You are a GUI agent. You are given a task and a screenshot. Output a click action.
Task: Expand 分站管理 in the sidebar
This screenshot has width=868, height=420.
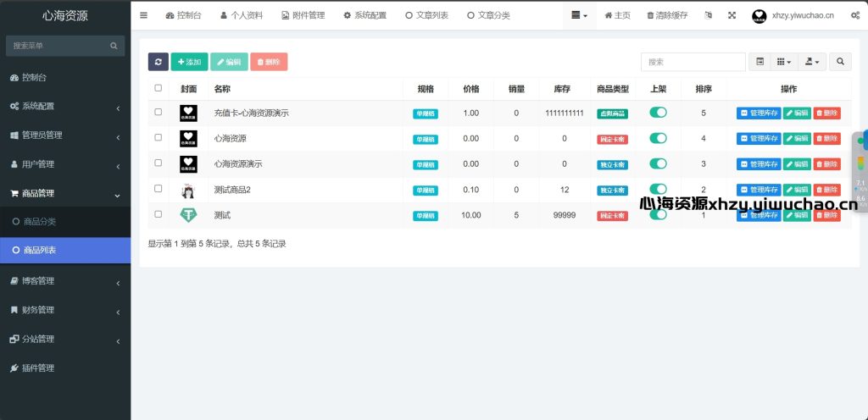[65, 340]
